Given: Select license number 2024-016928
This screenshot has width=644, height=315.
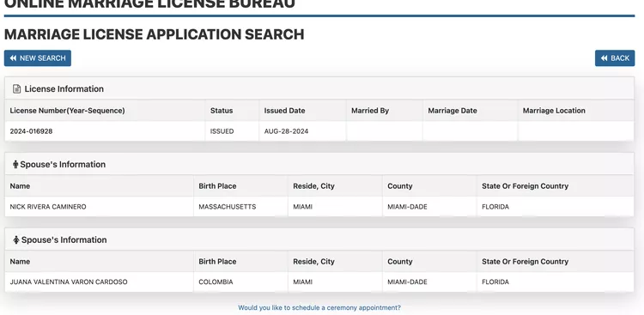Looking at the screenshot, I should click(x=31, y=131).
